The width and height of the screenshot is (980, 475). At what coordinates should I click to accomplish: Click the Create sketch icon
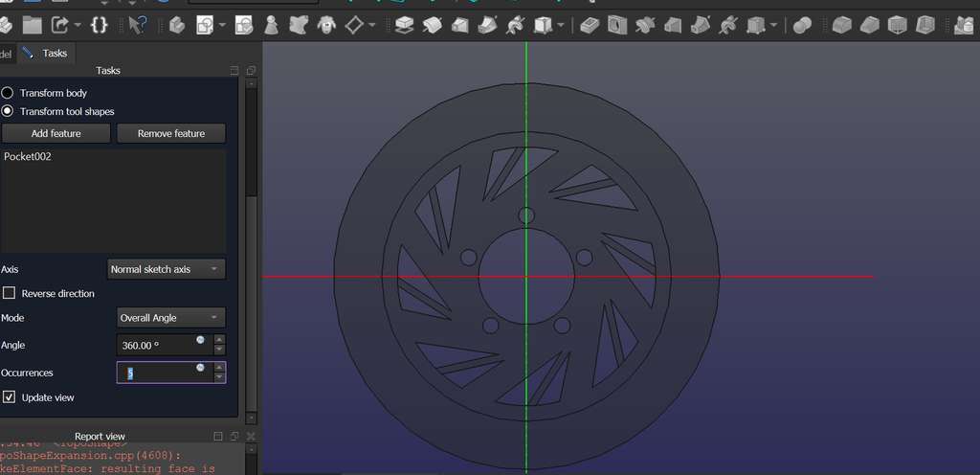coord(205,25)
